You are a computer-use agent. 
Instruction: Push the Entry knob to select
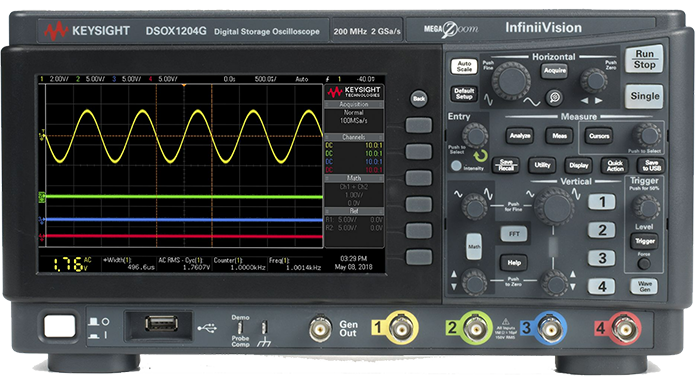[475, 135]
